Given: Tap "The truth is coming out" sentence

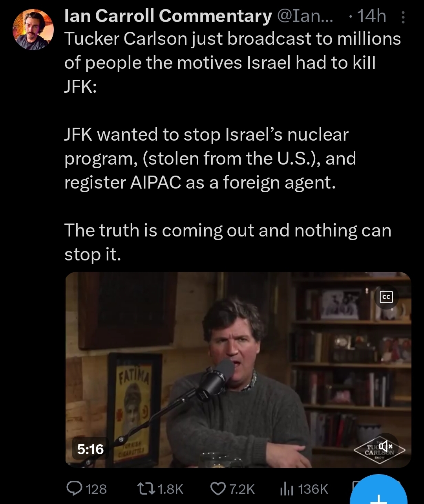Looking at the screenshot, I should point(228,242).
